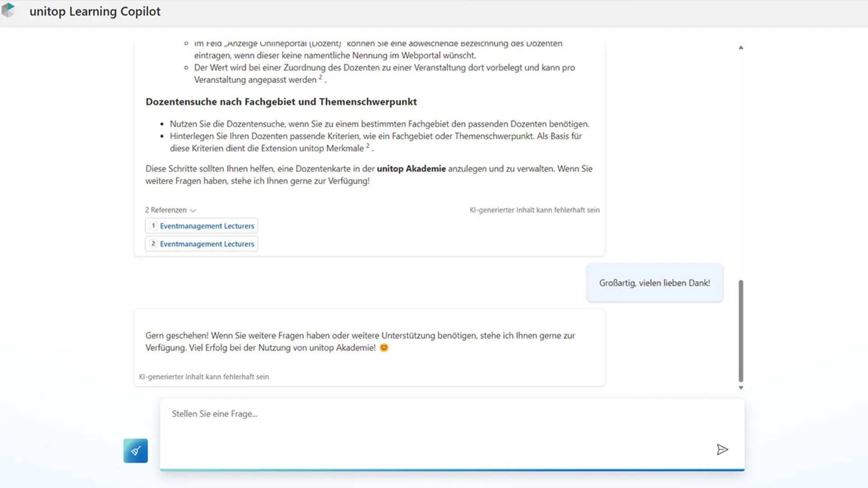The image size is (868, 488).
Task: Focus the 'Stellen Sie eine Frage...' input
Action: coord(452,434)
